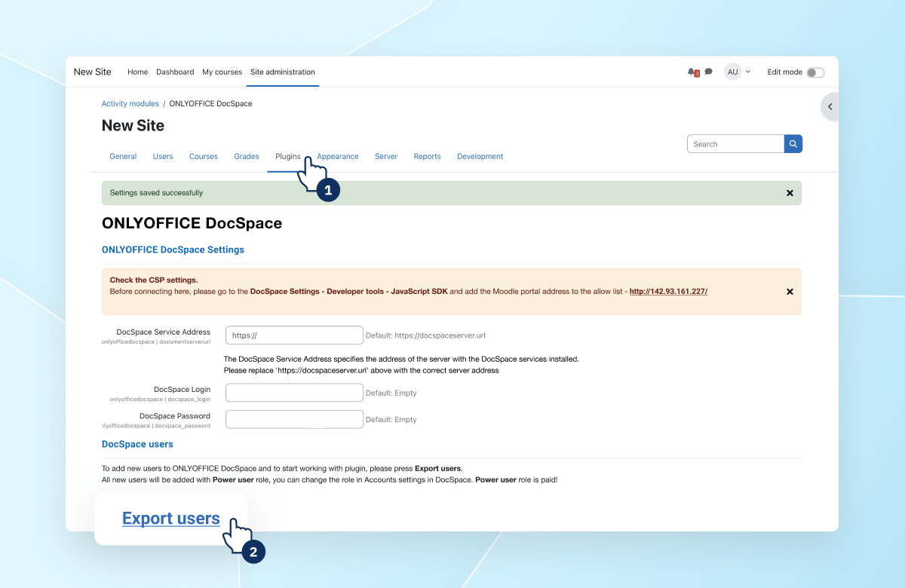The image size is (905, 588).
Task: Enable the Edit mode toggle
Action: pos(815,72)
